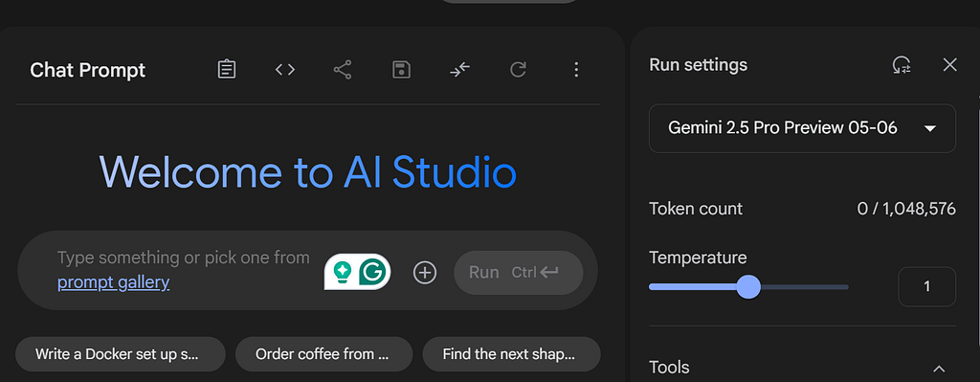Click the Chat Prompt title

(x=87, y=70)
